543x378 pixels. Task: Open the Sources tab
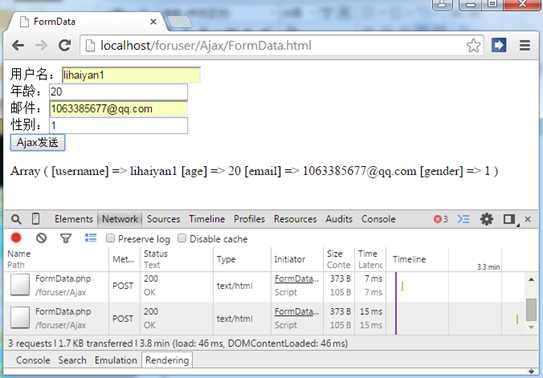[x=163, y=219]
